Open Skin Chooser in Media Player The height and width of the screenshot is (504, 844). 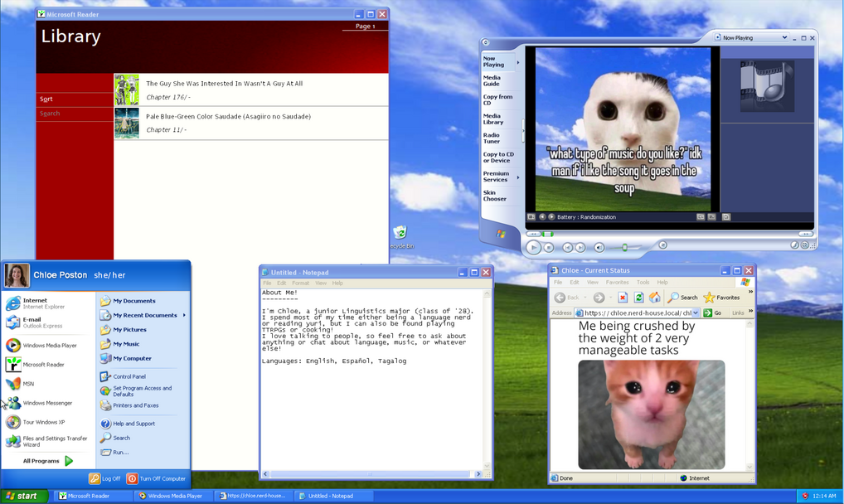coord(495,196)
